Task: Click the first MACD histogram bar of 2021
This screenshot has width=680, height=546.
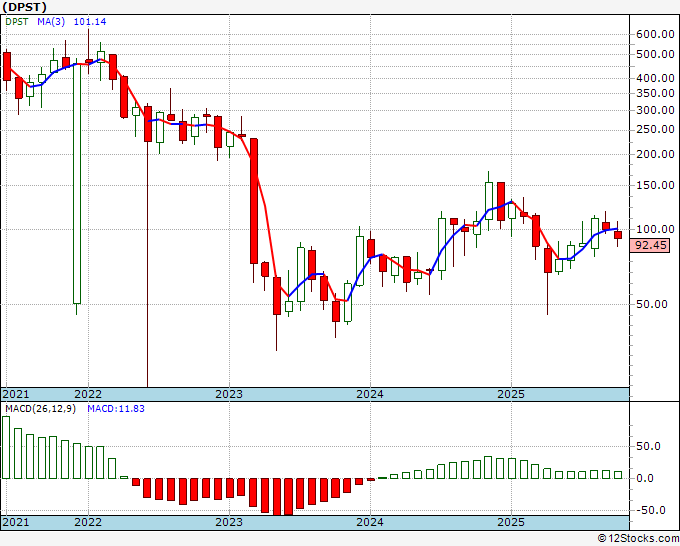Action: coord(6,447)
